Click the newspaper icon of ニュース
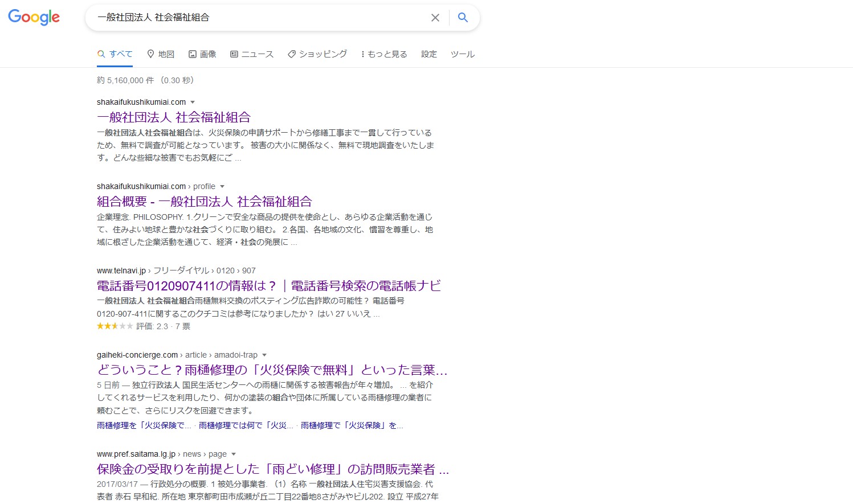Screen dimensions: 853x504 (x=234, y=54)
